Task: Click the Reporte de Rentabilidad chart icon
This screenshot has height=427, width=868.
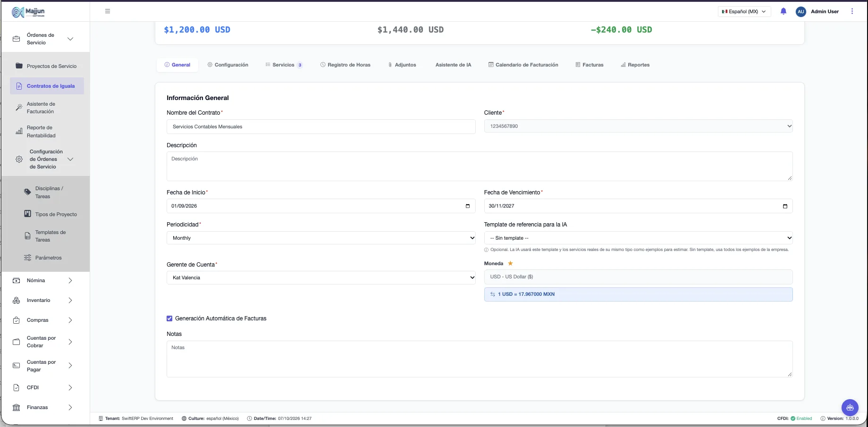Action: [19, 131]
